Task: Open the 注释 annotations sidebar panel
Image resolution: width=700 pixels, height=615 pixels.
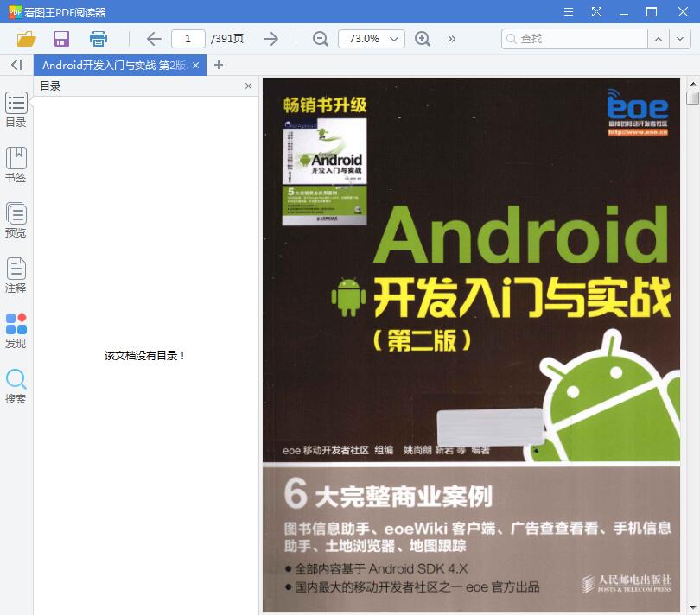Action: 16,276
